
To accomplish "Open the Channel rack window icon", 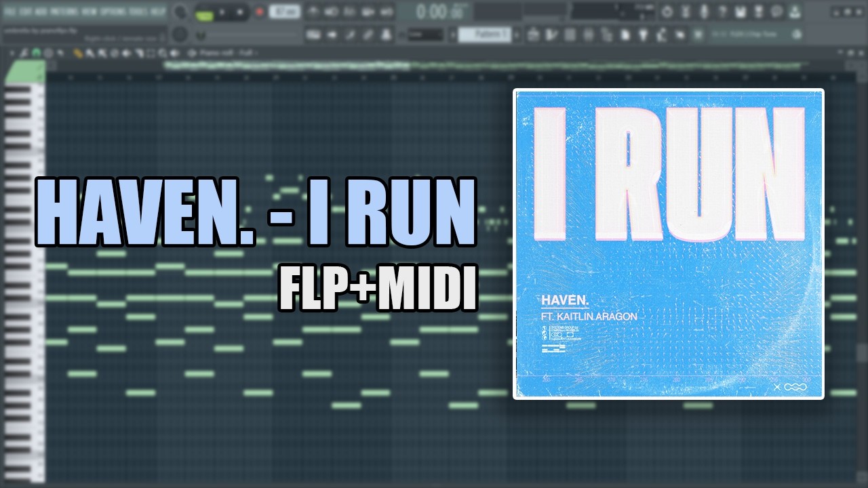I will tap(570, 34).
